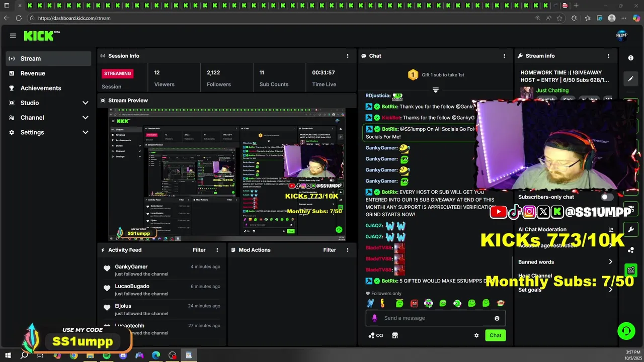Click the green Chat send button
644x362 pixels.
(x=496, y=335)
